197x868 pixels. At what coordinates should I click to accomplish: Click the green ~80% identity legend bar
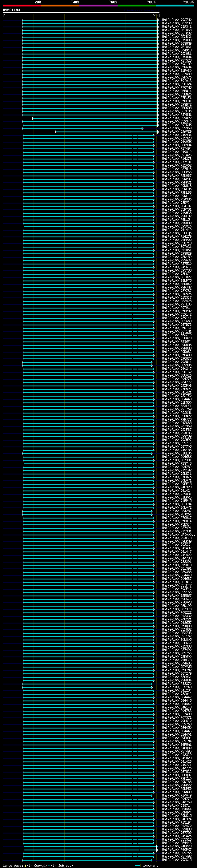pyautogui.click(x=137, y=6)
